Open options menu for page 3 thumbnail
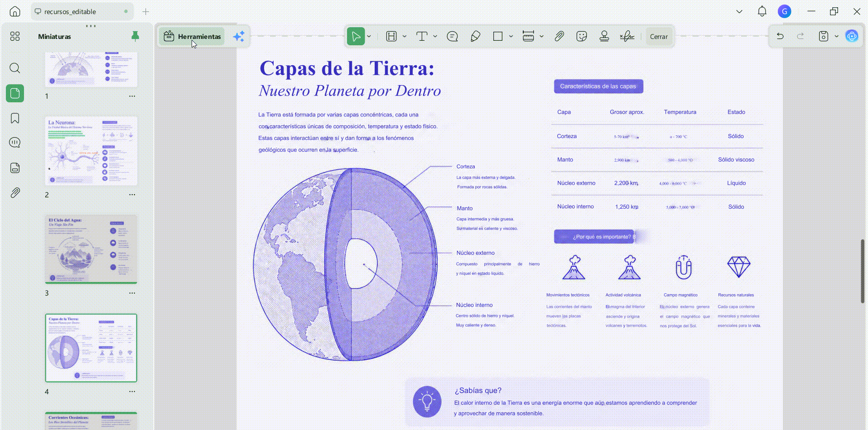The width and height of the screenshot is (868, 430). 132,293
